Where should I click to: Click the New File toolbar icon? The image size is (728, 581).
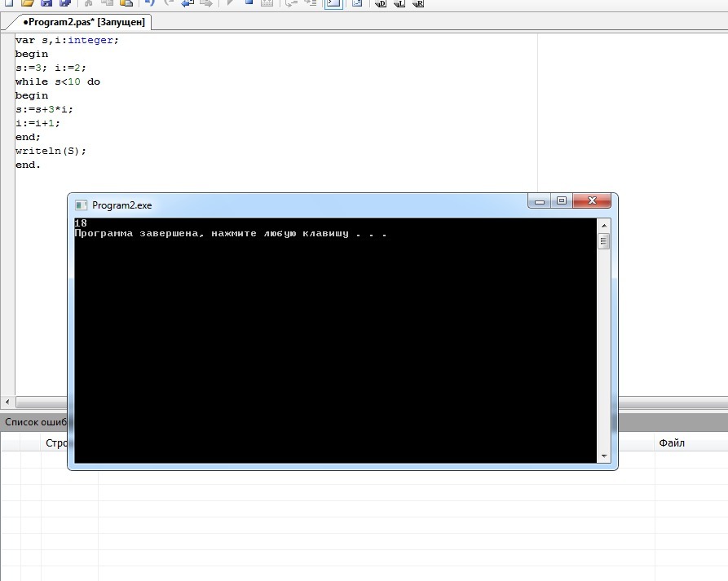point(8,2)
